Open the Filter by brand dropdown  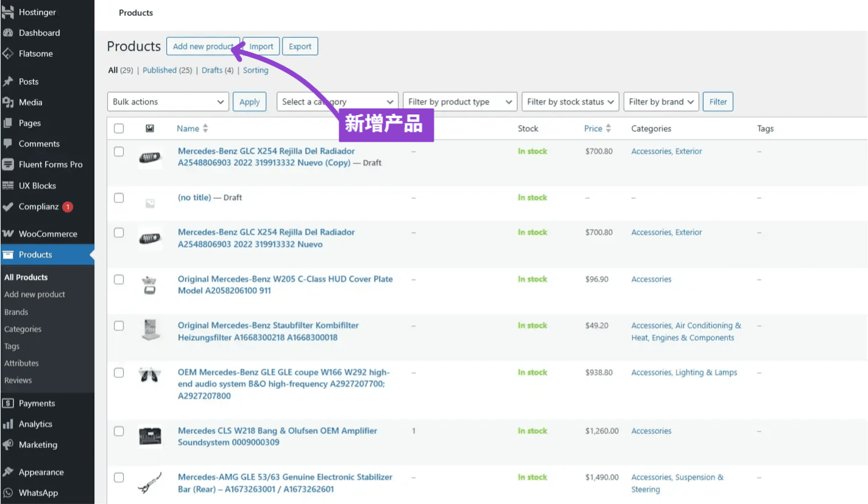tap(661, 102)
